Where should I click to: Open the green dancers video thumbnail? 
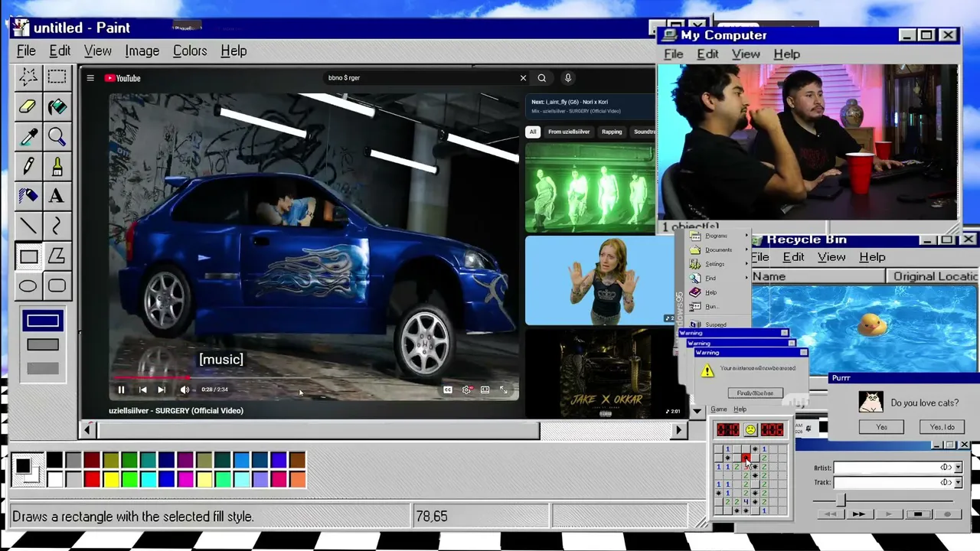click(x=590, y=187)
